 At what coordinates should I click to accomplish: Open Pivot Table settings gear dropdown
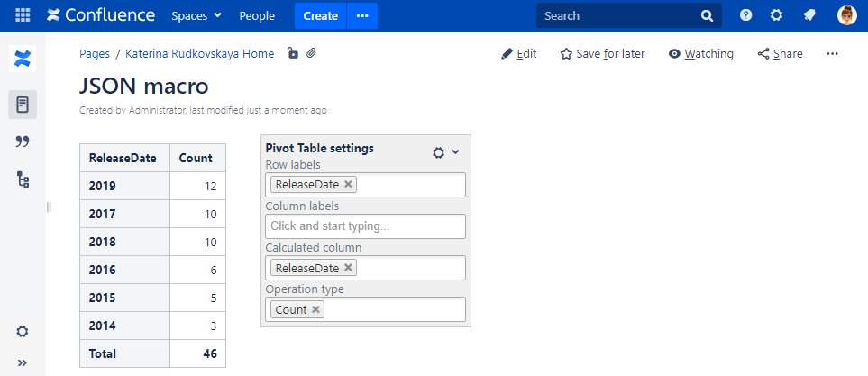pyautogui.click(x=445, y=152)
